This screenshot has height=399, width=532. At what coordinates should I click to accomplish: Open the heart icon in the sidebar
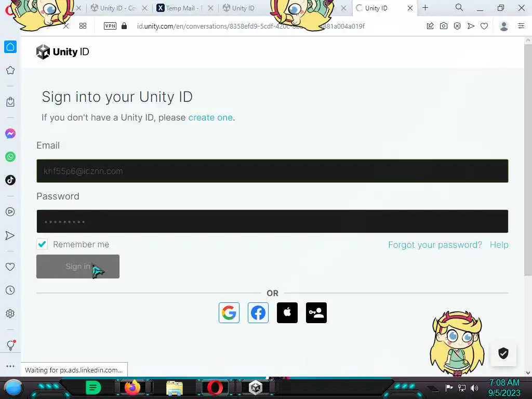click(x=10, y=267)
